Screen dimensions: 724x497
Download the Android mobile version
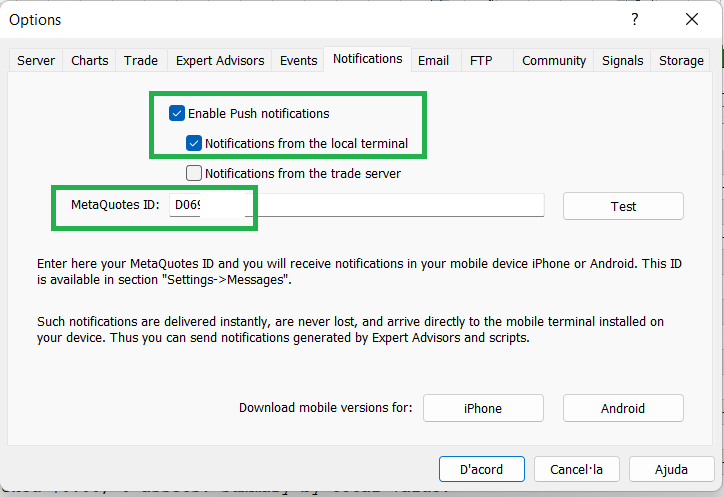point(623,408)
